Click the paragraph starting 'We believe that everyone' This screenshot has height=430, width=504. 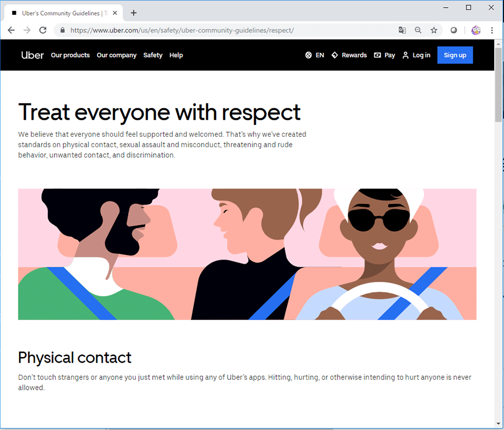pyautogui.click(x=162, y=145)
